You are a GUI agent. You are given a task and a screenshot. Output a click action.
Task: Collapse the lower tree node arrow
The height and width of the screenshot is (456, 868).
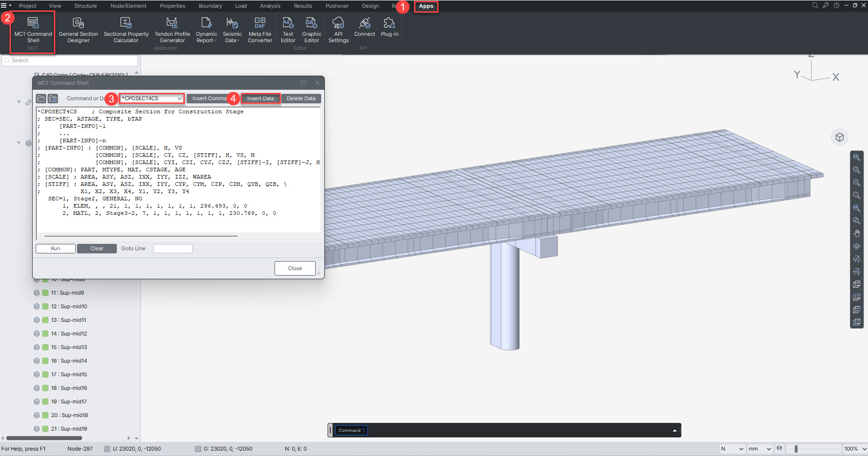[x=19, y=143]
